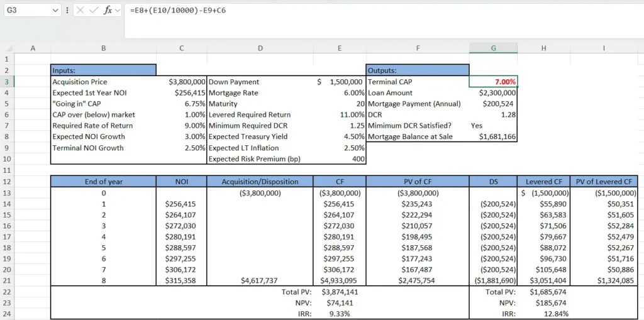
Task: Click the End of year table header
Action: [x=104, y=182]
